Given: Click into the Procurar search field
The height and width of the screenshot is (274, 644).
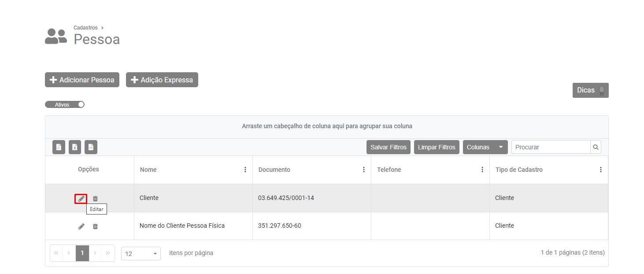Looking at the screenshot, I should coord(551,147).
